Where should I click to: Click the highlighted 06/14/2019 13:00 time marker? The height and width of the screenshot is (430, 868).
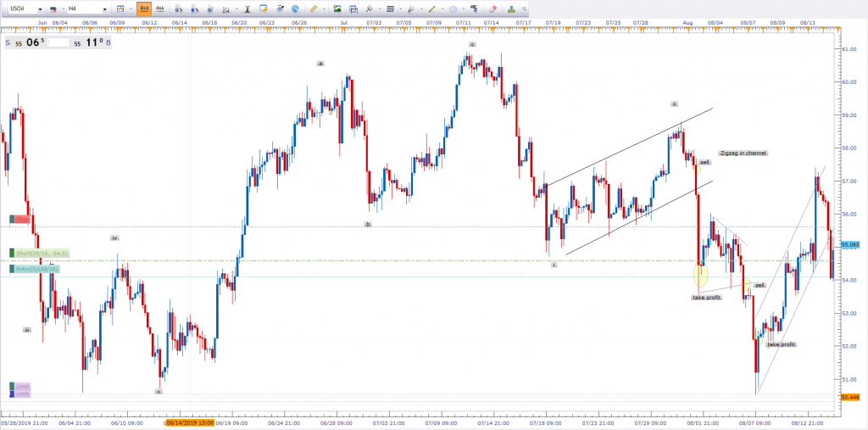pyautogui.click(x=189, y=422)
